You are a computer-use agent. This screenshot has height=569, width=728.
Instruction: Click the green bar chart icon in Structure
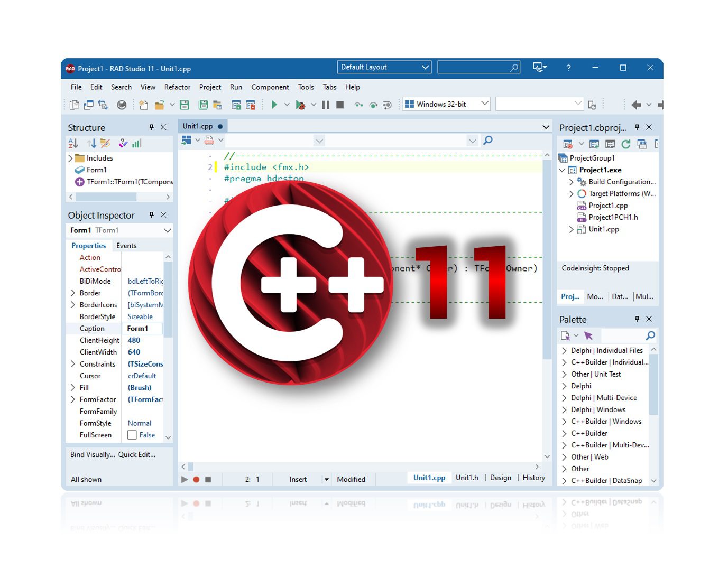[137, 143]
